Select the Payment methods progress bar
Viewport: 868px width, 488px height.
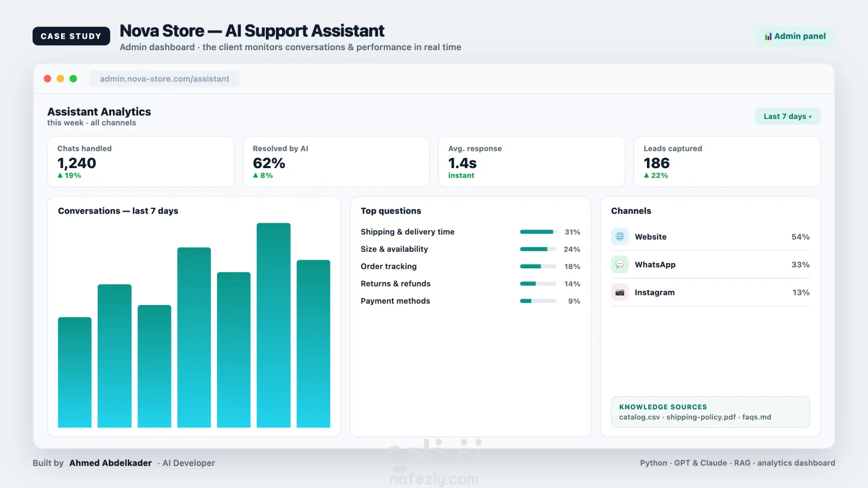click(x=538, y=301)
